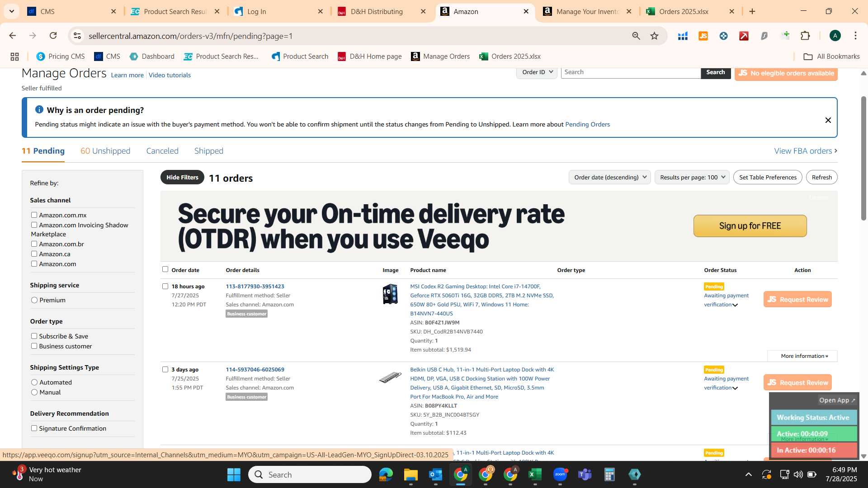Open the Windows Start menu

[234, 474]
